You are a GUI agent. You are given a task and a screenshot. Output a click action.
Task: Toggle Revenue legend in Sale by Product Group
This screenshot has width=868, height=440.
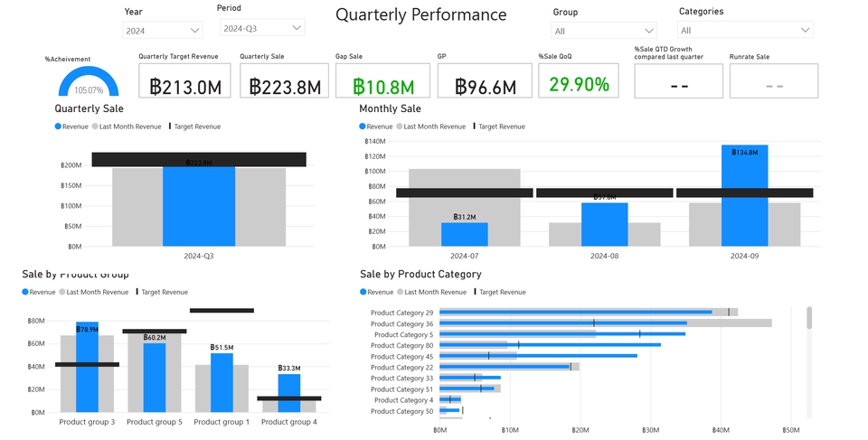(x=39, y=292)
